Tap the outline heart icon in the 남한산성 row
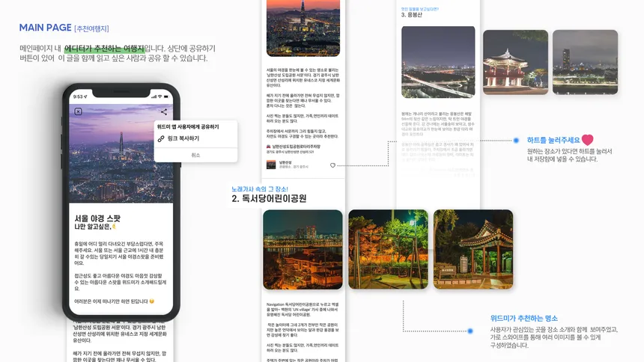 [332, 165]
